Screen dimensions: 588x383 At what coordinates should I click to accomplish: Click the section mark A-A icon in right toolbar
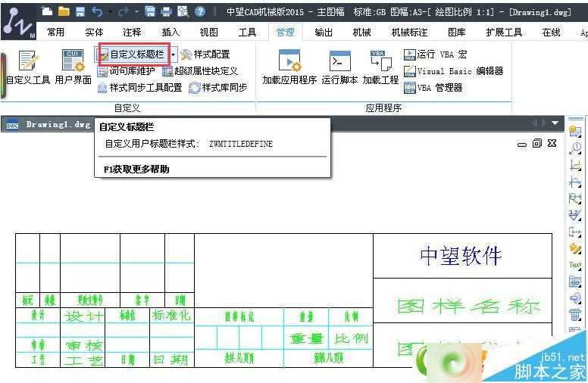pos(575,232)
